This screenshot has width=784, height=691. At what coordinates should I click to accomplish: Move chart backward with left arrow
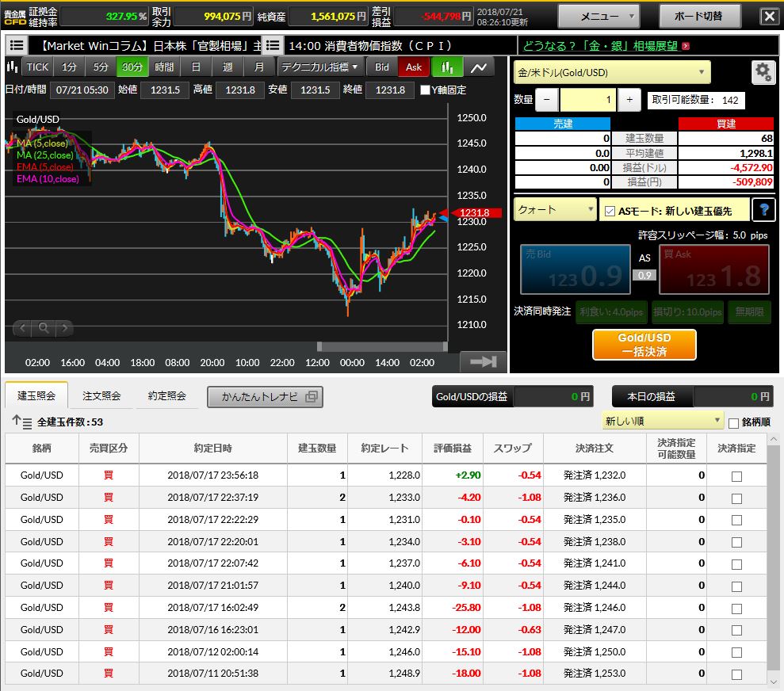tap(22, 328)
